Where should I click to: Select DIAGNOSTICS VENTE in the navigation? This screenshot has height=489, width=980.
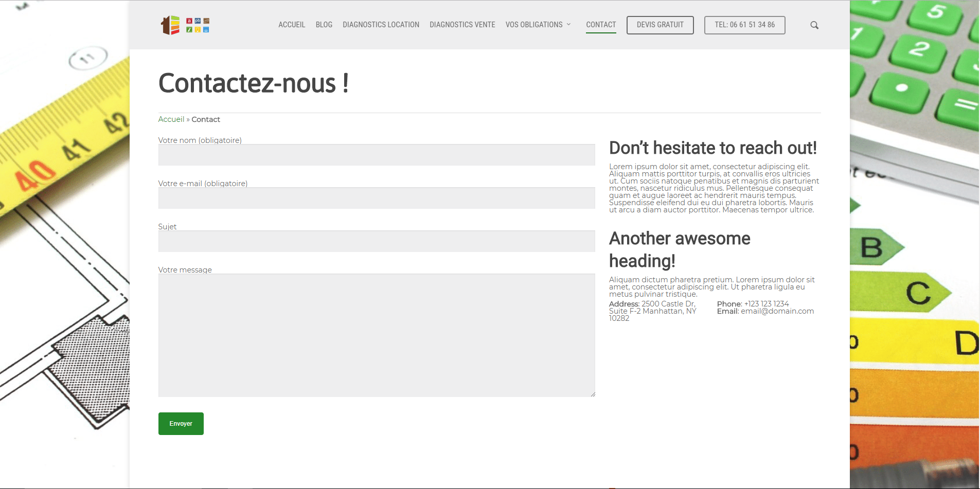click(462, 25)
